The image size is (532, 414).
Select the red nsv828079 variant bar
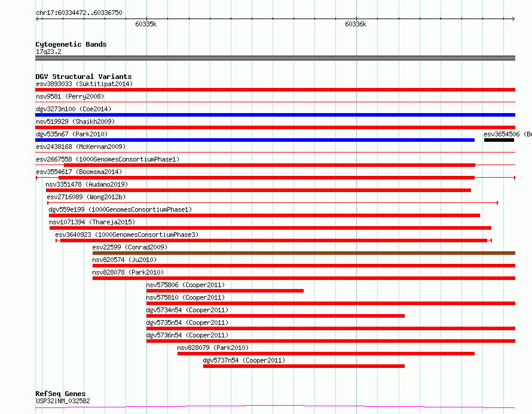pos(326,354)
